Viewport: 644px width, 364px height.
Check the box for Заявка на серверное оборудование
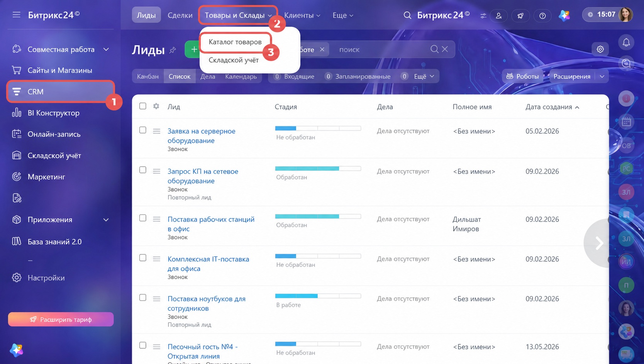click(143, 130)
